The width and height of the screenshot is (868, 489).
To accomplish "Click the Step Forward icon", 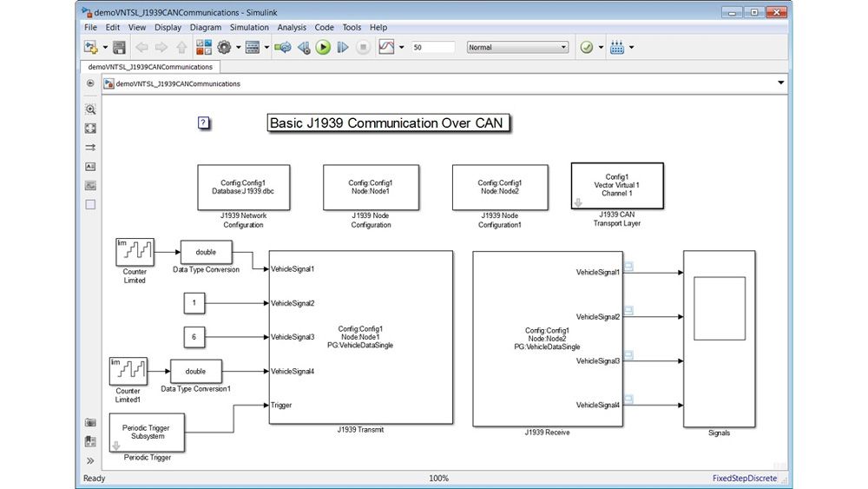I will (x=342, y=48).
